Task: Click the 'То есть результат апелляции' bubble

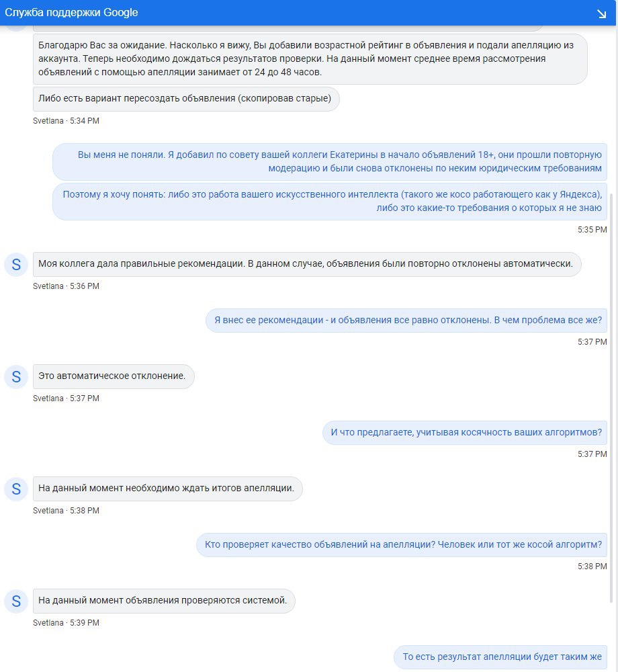Action: tap(500, 657)
